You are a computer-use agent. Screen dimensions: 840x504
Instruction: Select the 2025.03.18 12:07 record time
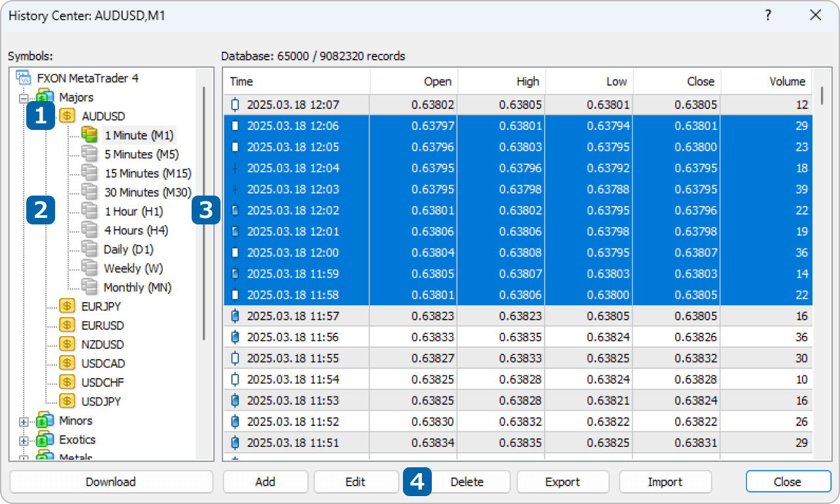[293, 105]
